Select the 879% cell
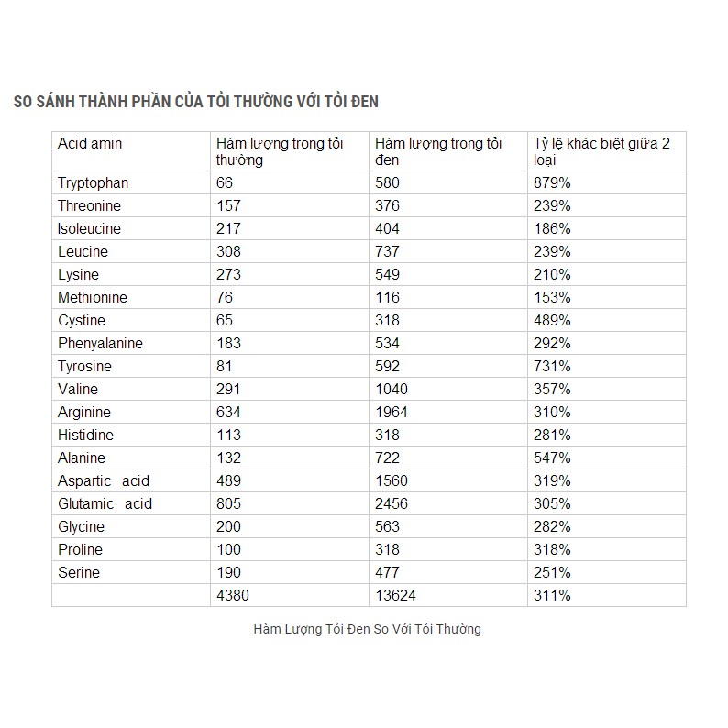 coord(552,182)
